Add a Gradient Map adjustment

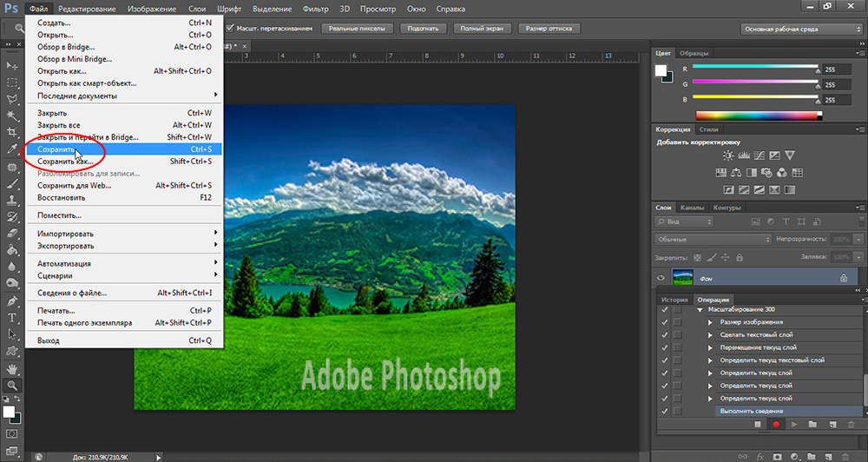(790, 190)
